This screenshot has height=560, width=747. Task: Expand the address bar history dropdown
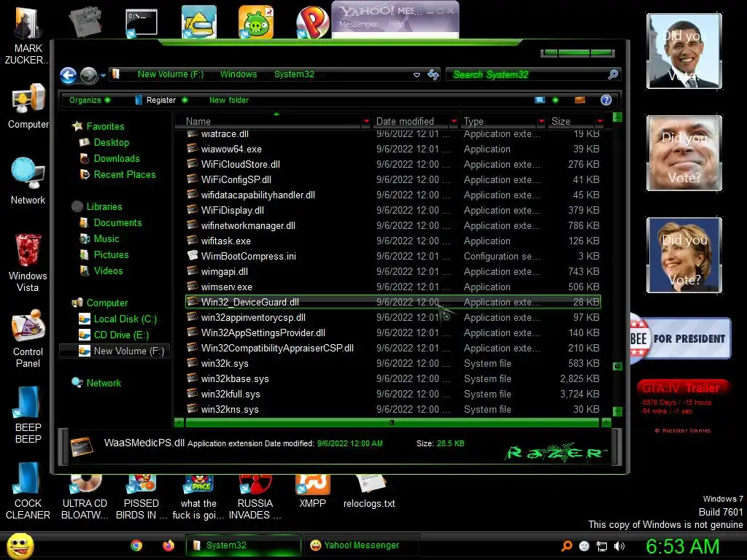tap(417, 75)
